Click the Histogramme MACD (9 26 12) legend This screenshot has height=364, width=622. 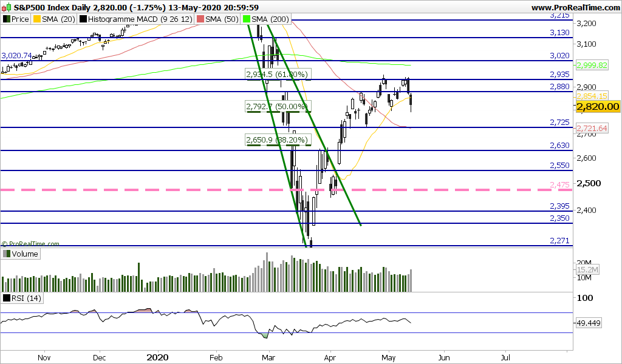(140, 19)
